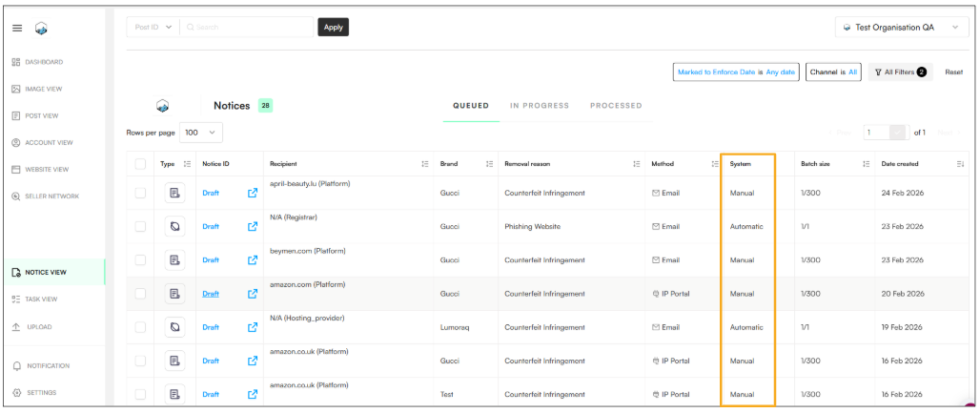Image resolution: width=980 pixels, height=413 pixels.
Task: Check the N/A (Registrar) row checkbox
Action: [140, 226]
